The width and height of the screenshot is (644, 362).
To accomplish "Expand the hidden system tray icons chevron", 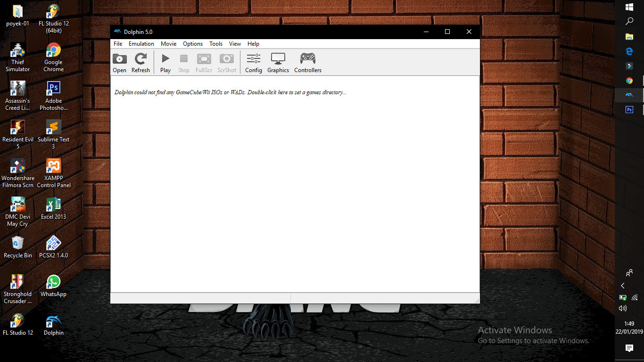I will 623,286.
